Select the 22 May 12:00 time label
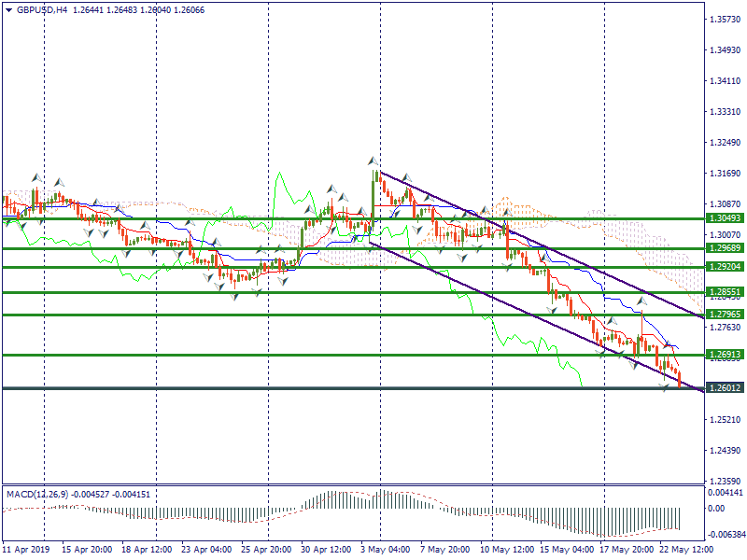The height and width of the screenshot is (560, 747). point(684,550)
